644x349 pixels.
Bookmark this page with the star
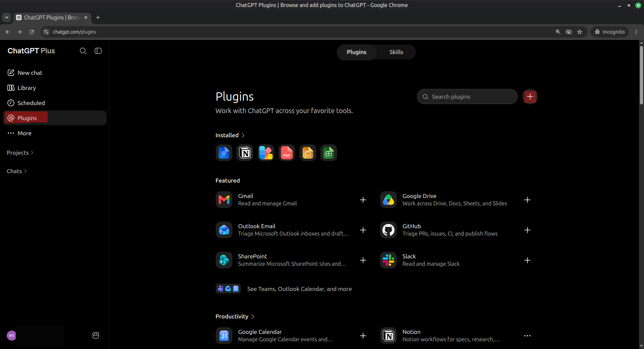[x=580, y=32]
